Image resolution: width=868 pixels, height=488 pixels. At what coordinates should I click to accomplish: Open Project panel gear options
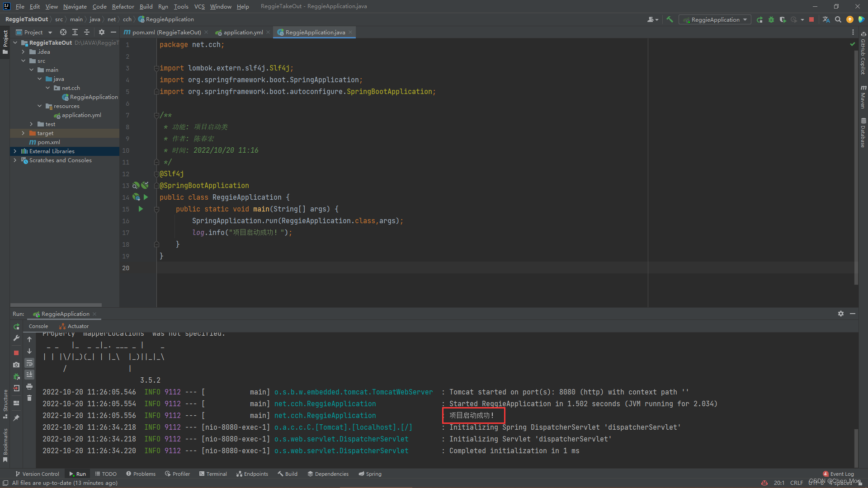(102, 32)
